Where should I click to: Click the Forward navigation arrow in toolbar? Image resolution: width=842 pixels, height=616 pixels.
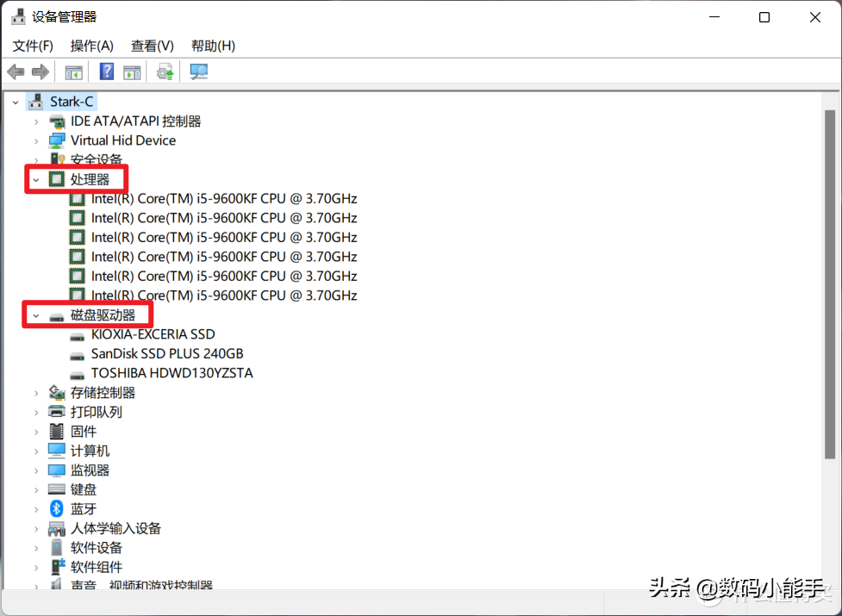[x=40, y=72]
